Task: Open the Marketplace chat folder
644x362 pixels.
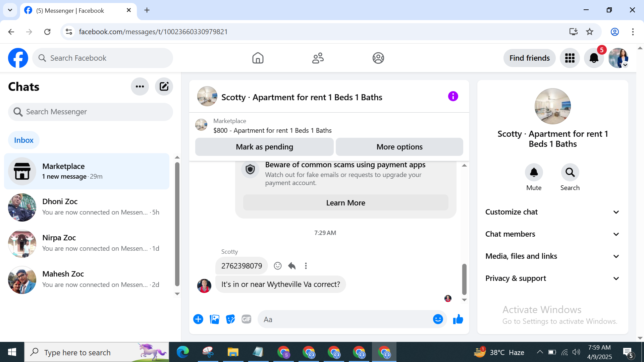Action: (x=87, y=171)
